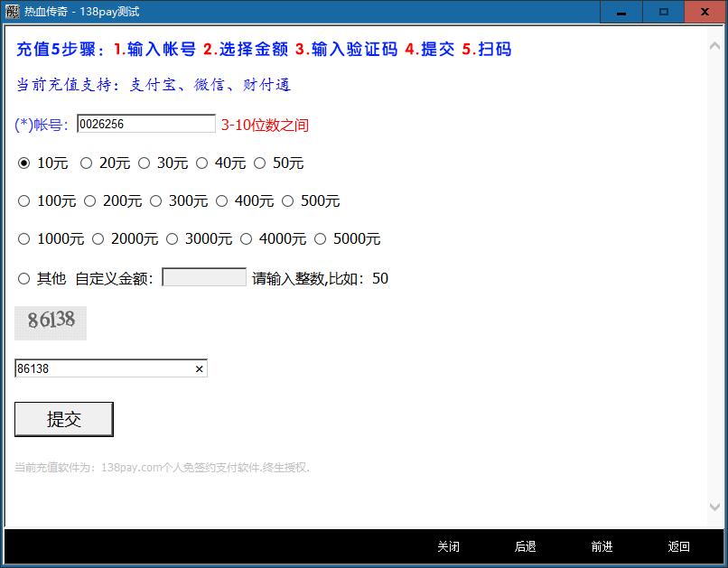Select the 4000元 radio option
Screen dimensions: 728x568
[x=246, y=239]
